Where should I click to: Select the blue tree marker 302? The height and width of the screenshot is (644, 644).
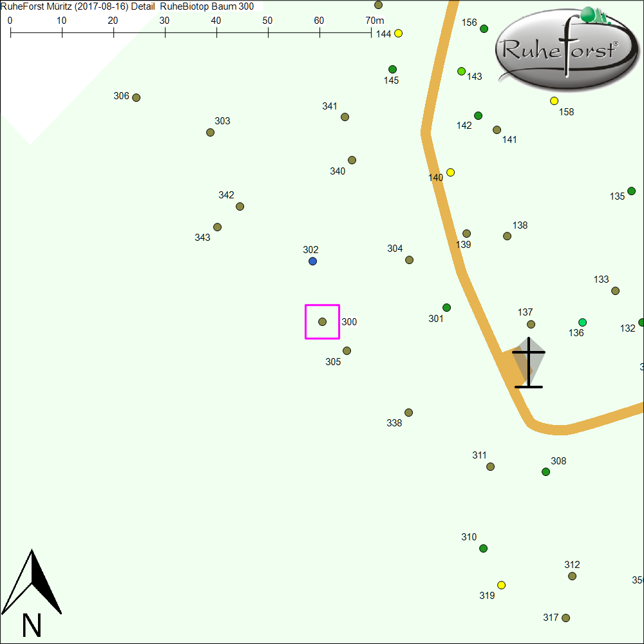point(312,261)
